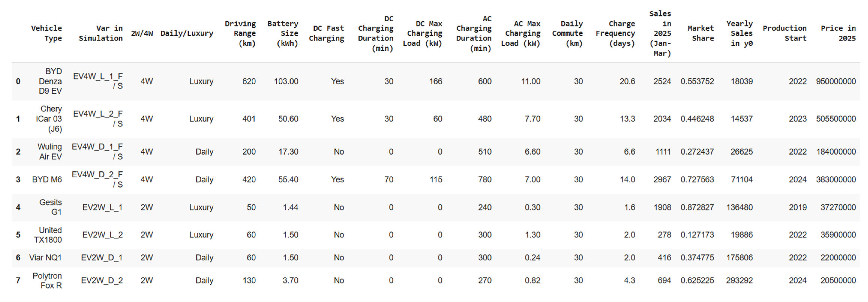Click the Var in Simulation column header
This screenshot has width=868, height=302.
click(x=100, y=33)
